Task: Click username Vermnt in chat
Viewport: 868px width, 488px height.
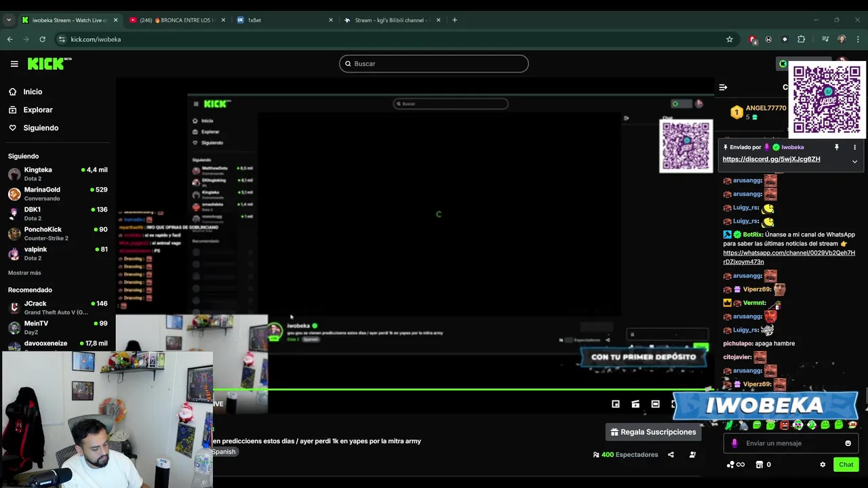Action: tap(754, 303)
